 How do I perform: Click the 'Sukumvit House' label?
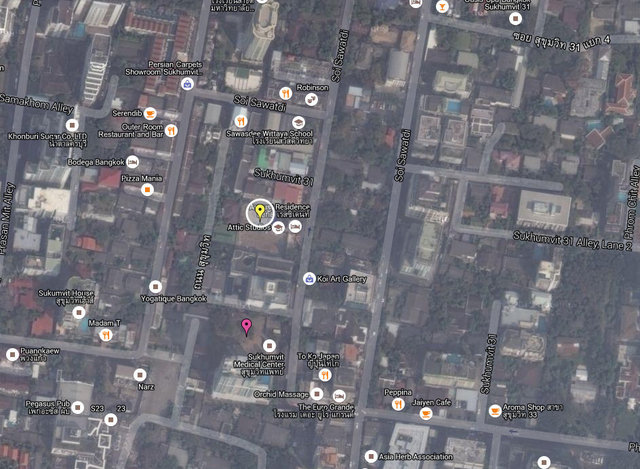(x=66, y=293)
